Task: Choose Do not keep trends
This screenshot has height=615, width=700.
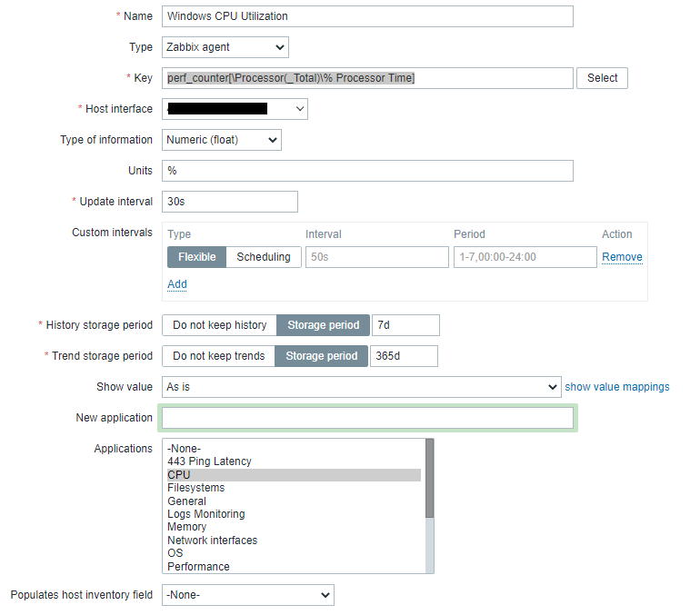Action: point(218,356)
